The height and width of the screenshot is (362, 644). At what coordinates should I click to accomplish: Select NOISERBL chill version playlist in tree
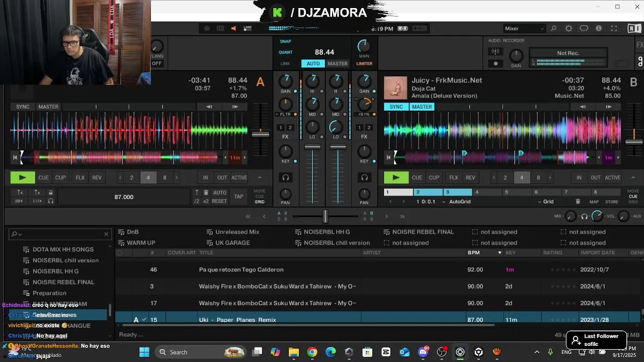pyautogui.click(x=65, y=260)
